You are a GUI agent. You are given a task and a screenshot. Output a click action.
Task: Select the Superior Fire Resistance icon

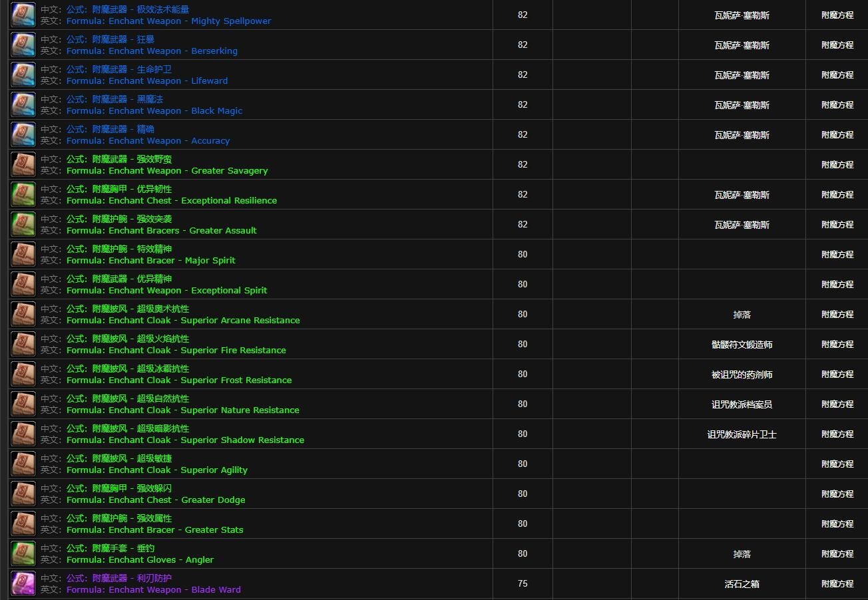[23, 344]
